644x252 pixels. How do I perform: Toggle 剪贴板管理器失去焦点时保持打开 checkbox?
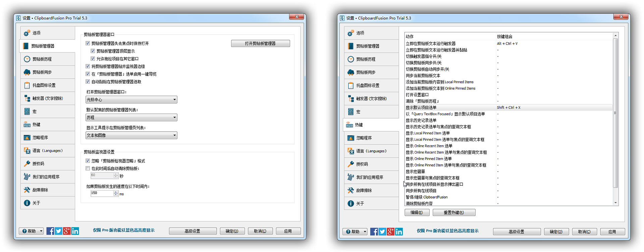[x=88, y=43]
